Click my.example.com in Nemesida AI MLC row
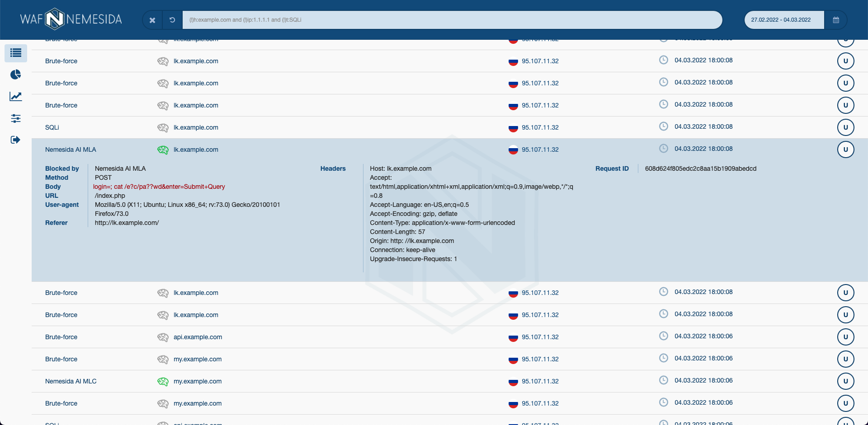Image resolution: width=868 pixels, height=425 pixels. (198, 381)
